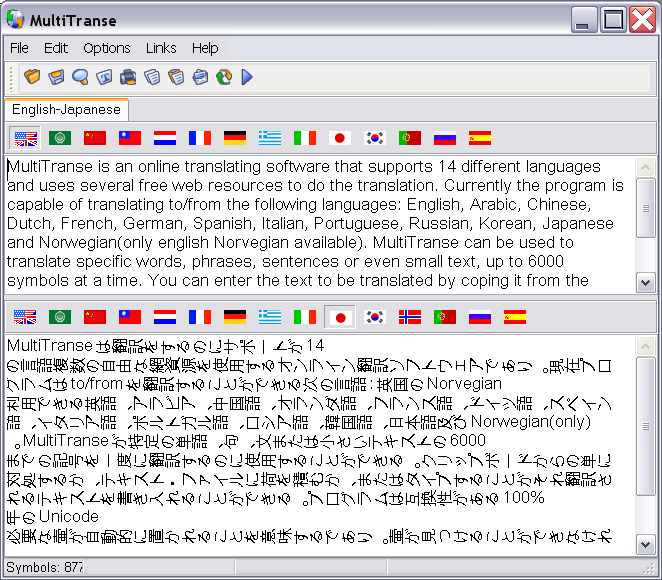Click the MultiTranse globe title bar icon
This screenshot has width=662, height=580.
(15, 19)
